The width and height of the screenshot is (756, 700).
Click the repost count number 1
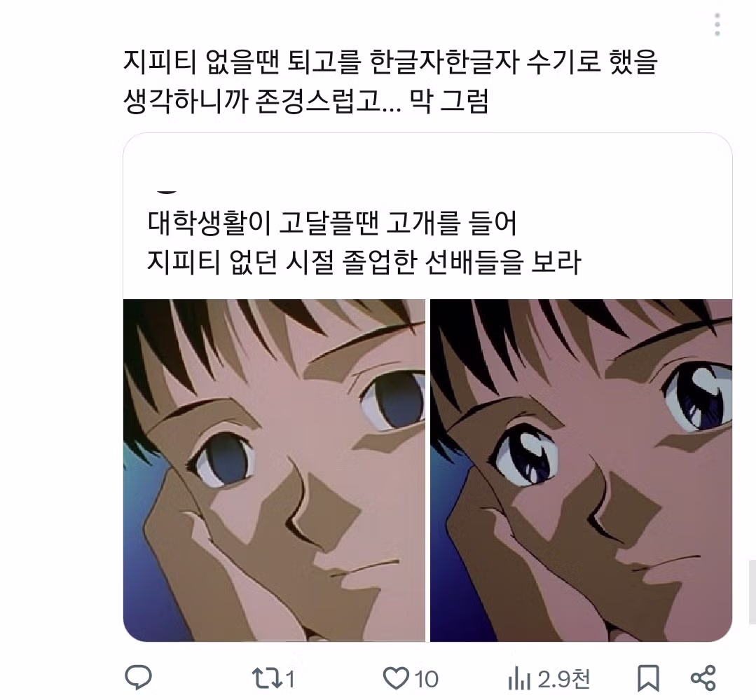290,678
